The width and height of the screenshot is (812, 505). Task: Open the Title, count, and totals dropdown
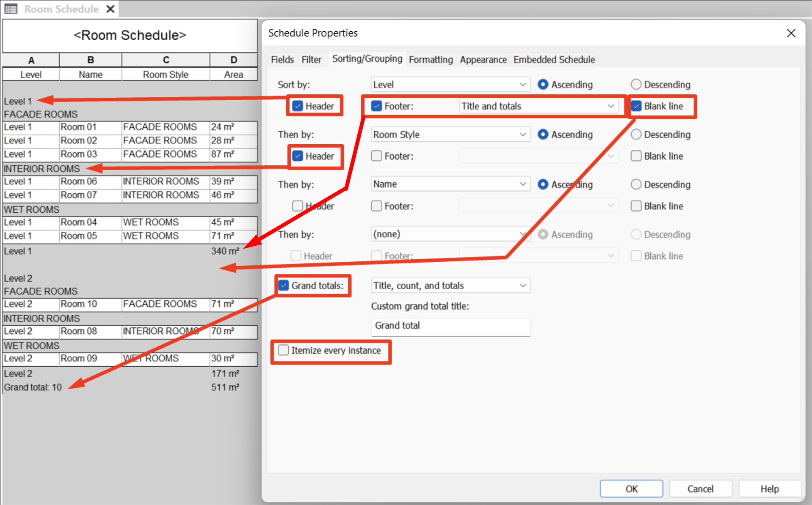point(450,285)
